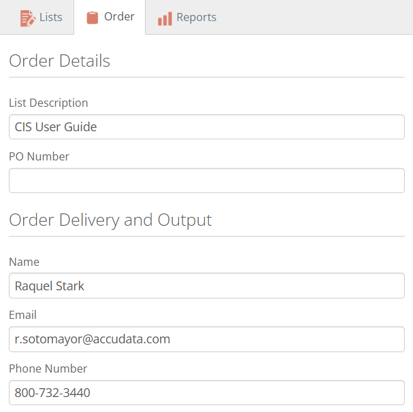Click the empty PO Number field

207,180
